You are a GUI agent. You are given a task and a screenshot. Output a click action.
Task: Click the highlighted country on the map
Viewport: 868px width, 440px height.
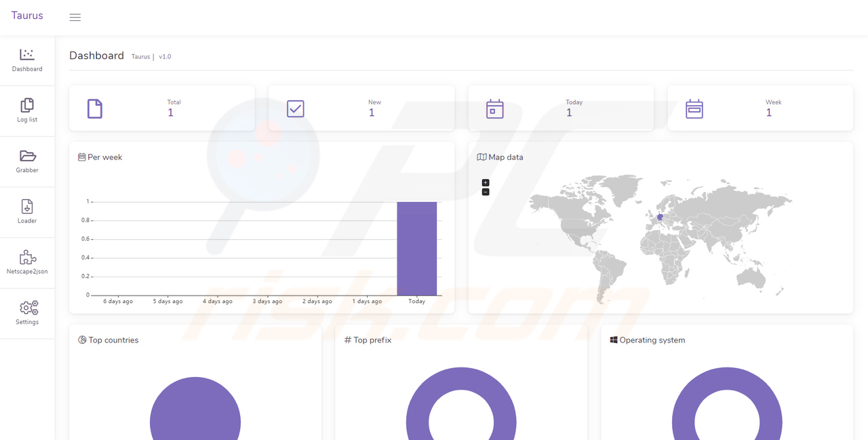660,217
